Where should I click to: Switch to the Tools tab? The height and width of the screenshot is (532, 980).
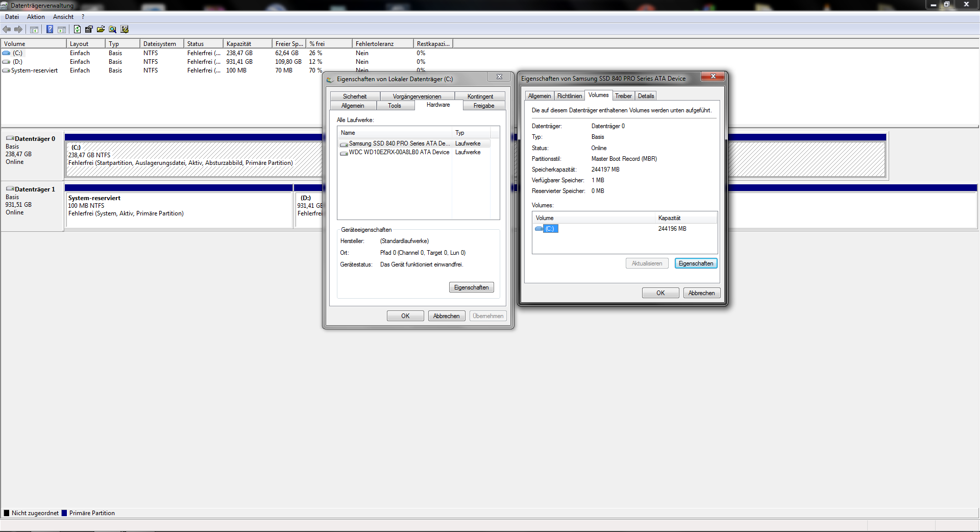[x=395, y=106]
